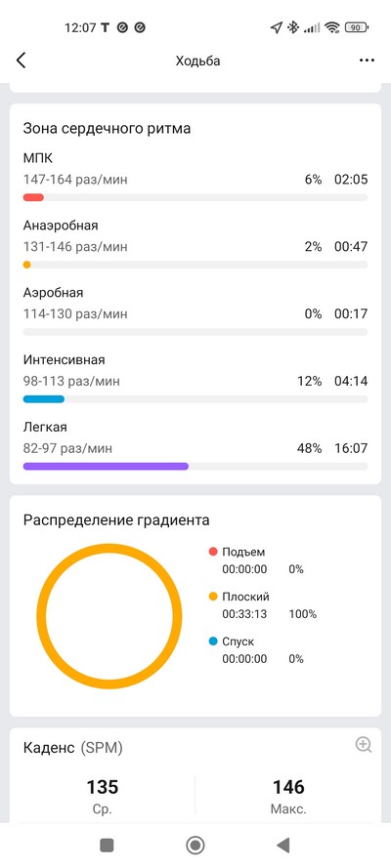Tap the Android back triangle button

(x=283, y=845)
